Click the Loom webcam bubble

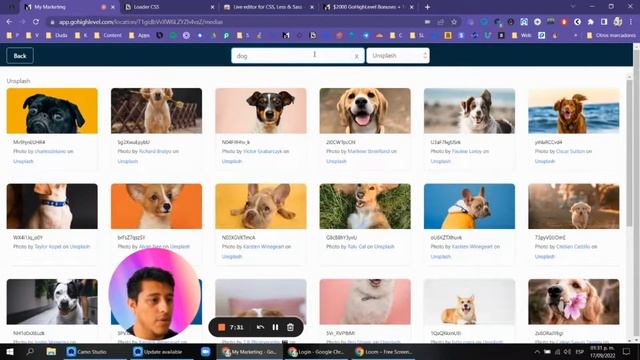[155, 293]
